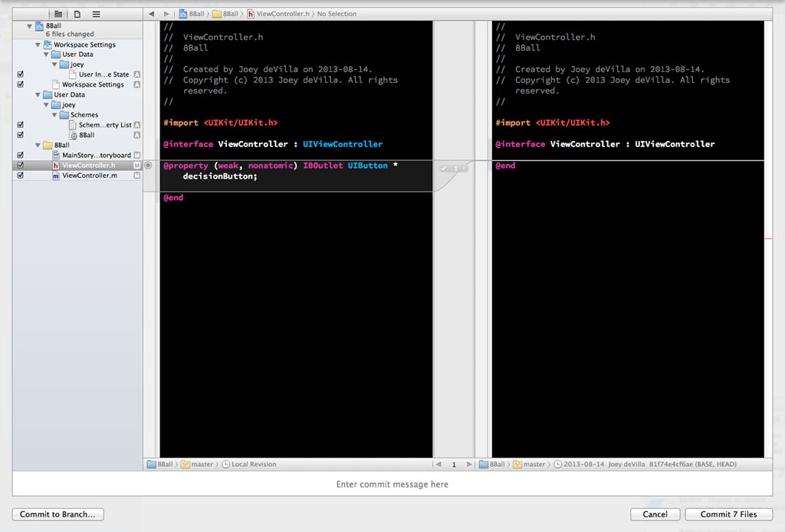The height and width of the screenshot is (532, 785).
Task: Jump to next change using the bottom right arrow
Action: point(469,465)
